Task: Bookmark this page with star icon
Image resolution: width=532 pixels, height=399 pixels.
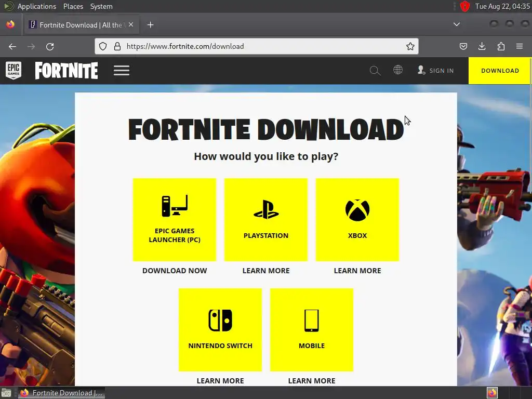Action: click(x=410, y=46)
